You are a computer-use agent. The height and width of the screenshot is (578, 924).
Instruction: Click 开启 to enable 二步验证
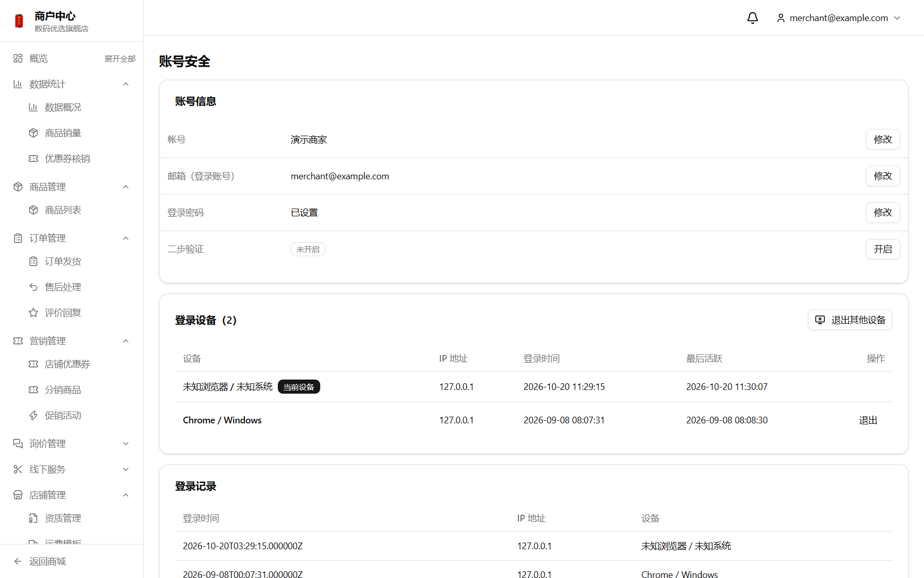[883, 249]
